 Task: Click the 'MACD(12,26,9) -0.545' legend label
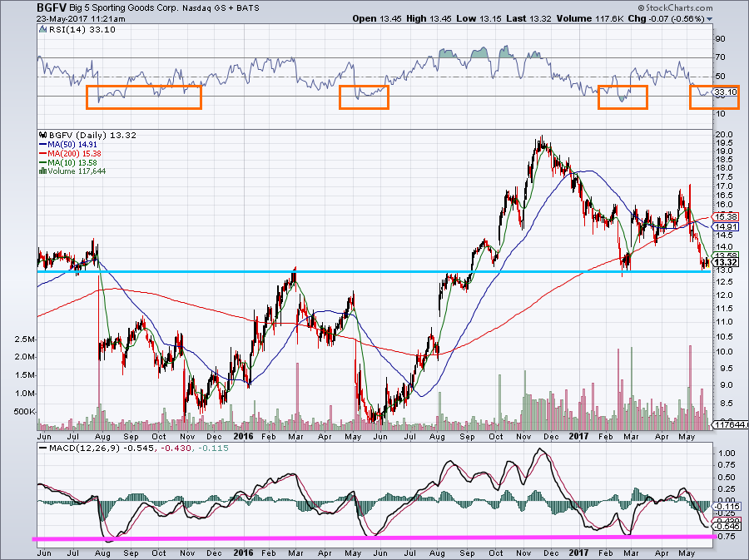point(102,448)
